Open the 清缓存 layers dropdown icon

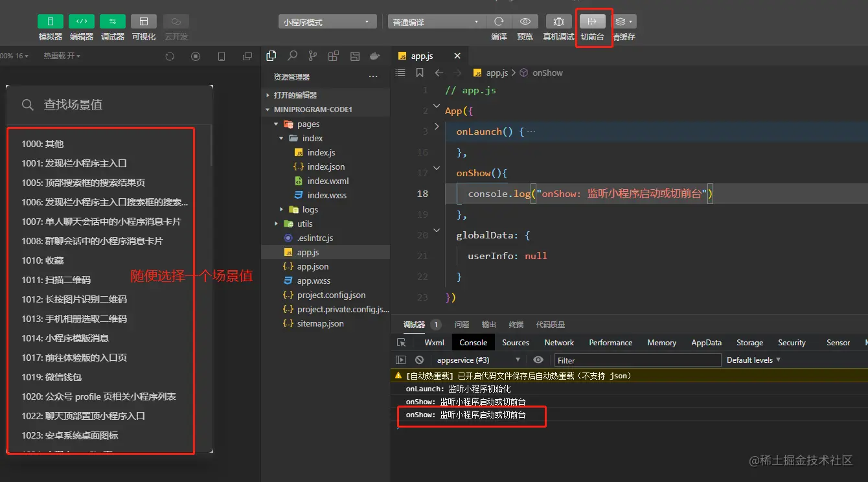(624, 22)
